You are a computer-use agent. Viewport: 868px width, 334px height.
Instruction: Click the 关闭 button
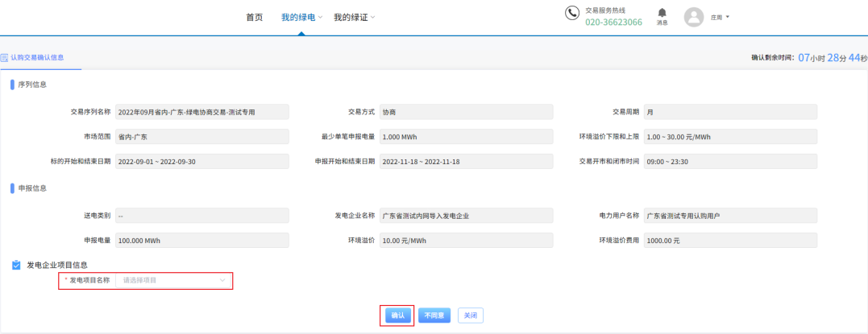(x=471, y=315)
